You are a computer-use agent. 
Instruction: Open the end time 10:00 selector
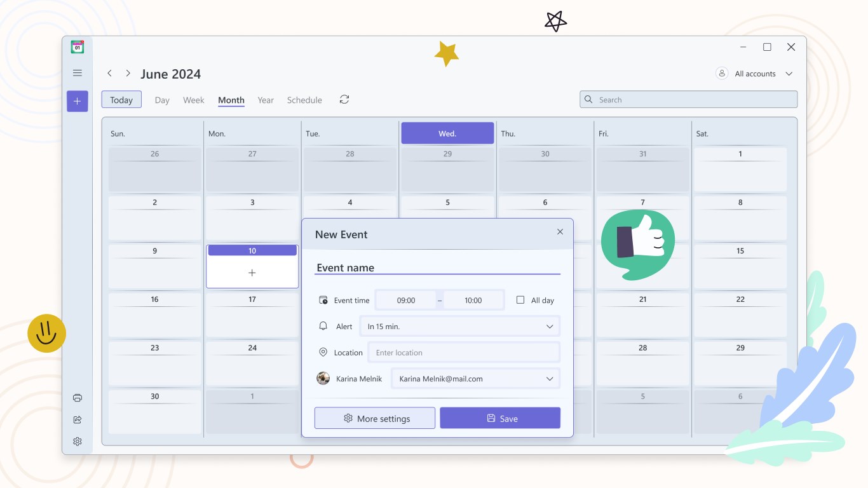click(473, 300)
